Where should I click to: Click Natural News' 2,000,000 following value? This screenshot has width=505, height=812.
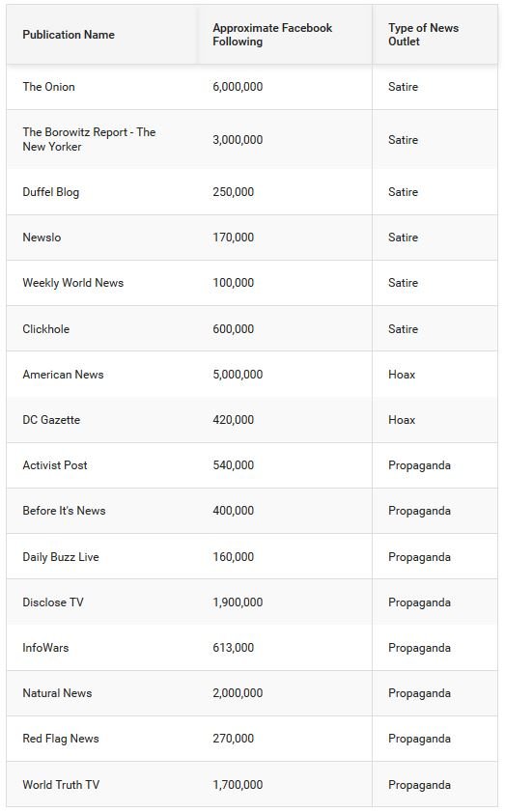[238, 693]
